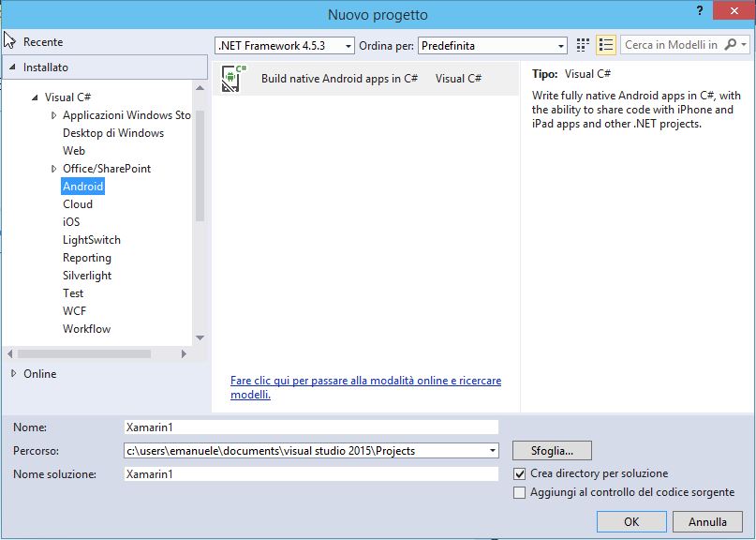Click the tree vertical scrollbar up arrow

200,88
